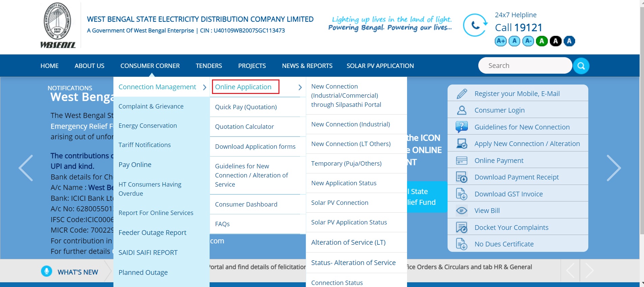Open the PROJECTS menu
The width and height of the screenshot is (644, 287).
tap(252, 66)
